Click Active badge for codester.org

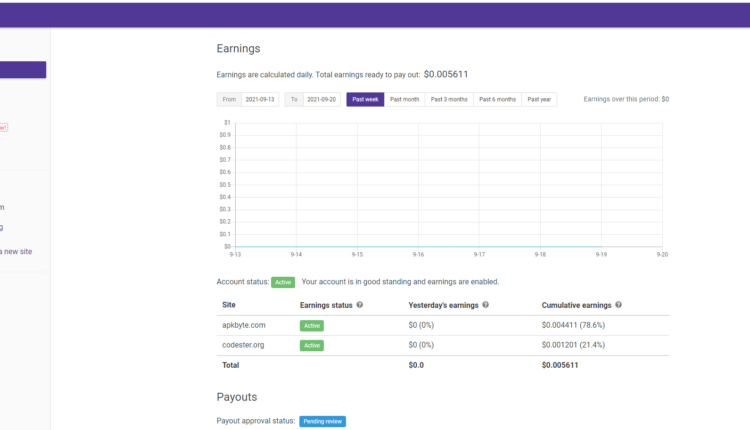point(312,345)
